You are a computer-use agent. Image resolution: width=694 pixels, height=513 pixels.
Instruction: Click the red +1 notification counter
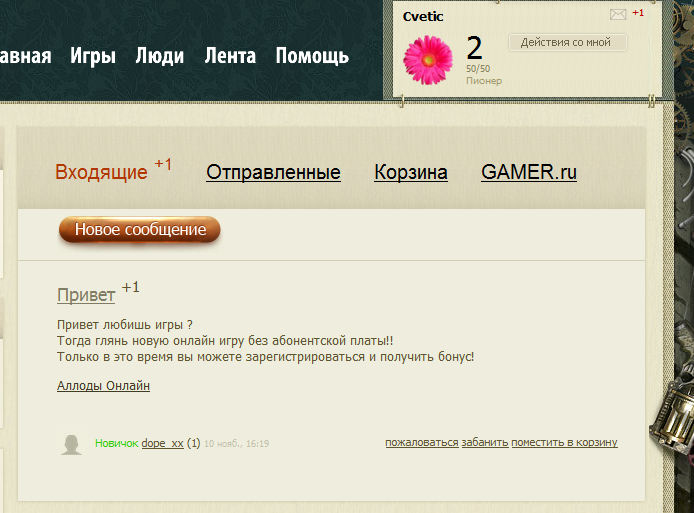point(638,13)
